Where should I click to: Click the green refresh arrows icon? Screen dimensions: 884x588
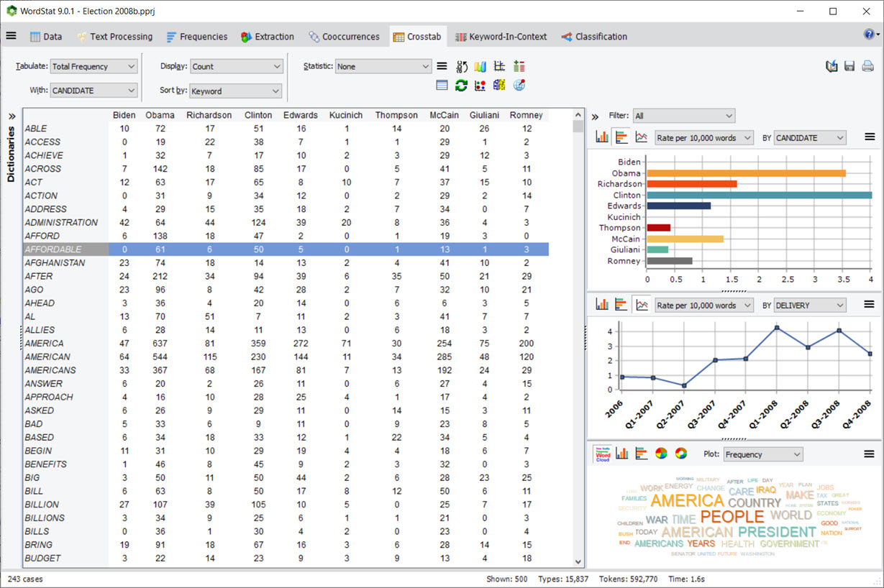click(x=461, y=86)
